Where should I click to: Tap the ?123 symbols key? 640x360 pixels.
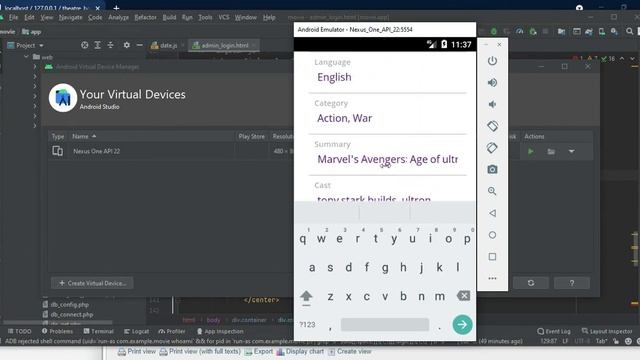[307, 325]
